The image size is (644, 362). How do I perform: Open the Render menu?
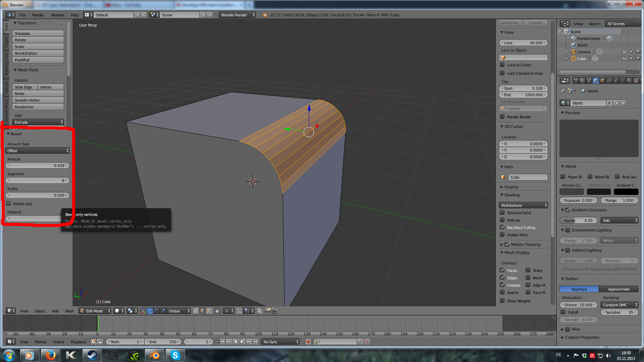click(38, 15)
